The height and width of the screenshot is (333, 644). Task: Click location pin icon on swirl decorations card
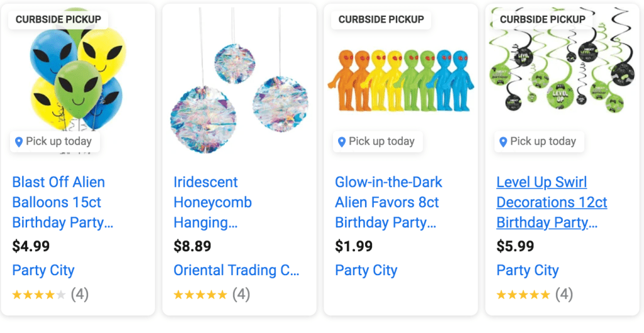(503, 142)
